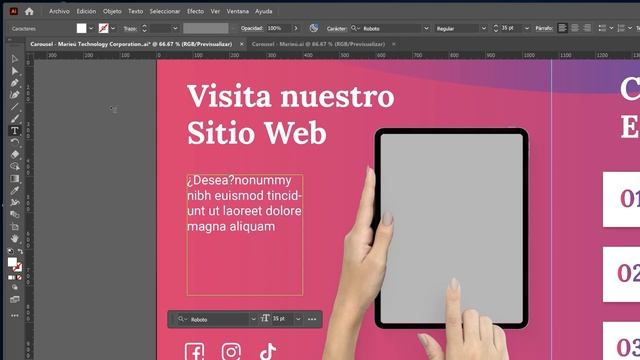Select the Type tool

tap(14, 131)
